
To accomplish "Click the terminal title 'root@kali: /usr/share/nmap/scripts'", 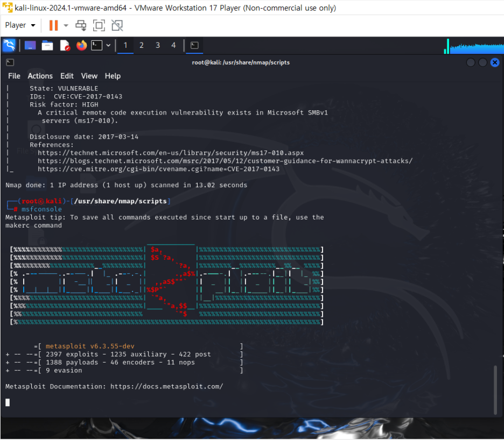I will pyautogui.click(x=241, y=62).
